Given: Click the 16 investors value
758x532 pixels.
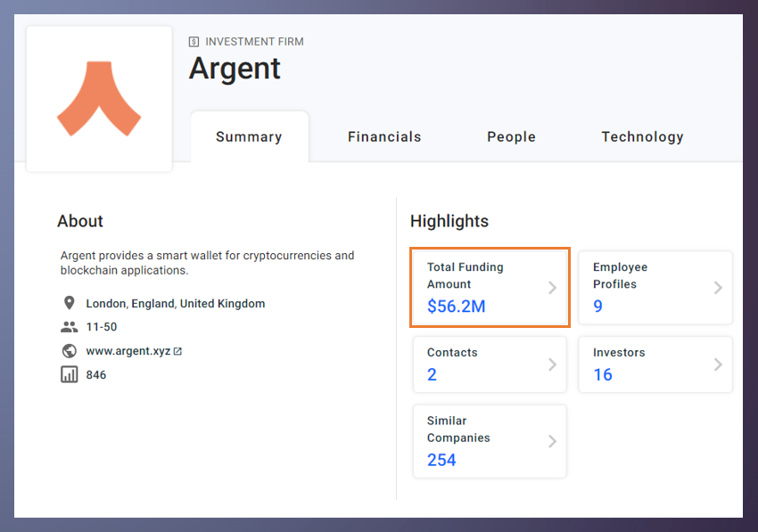Looking at the screenshot, I should tap(603, 374).
